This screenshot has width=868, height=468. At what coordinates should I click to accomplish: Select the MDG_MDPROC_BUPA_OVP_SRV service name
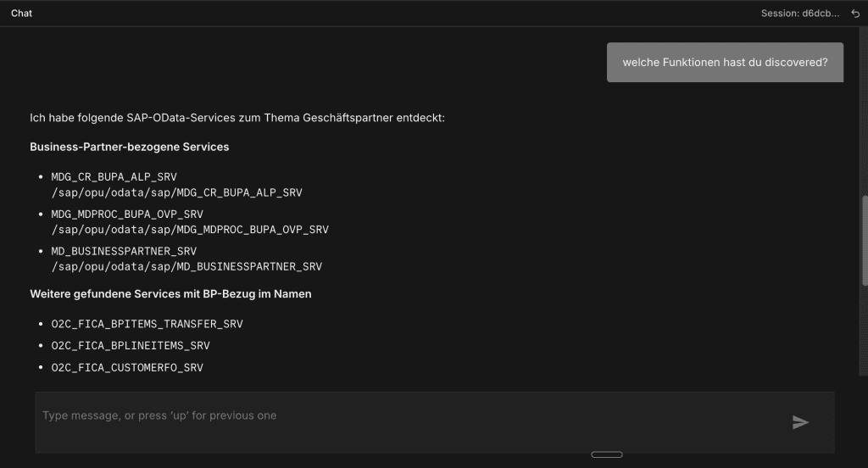127,214
